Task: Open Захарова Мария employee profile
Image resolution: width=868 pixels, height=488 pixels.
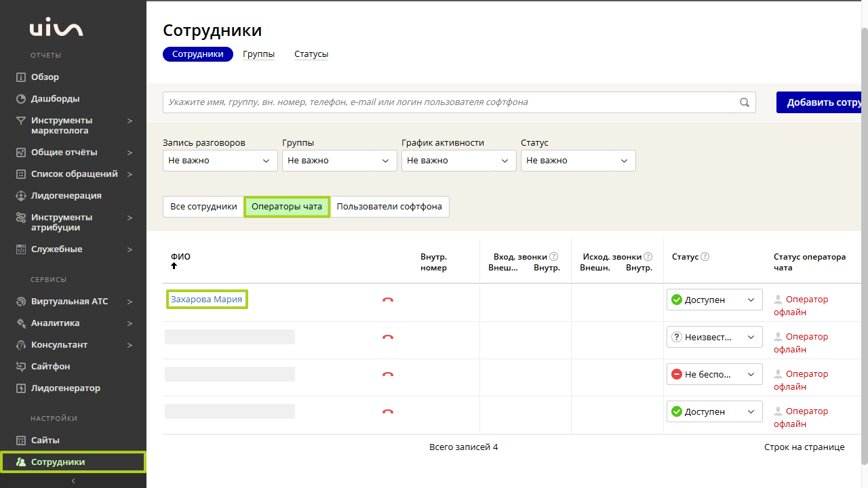Action: (x=206, y=300)
